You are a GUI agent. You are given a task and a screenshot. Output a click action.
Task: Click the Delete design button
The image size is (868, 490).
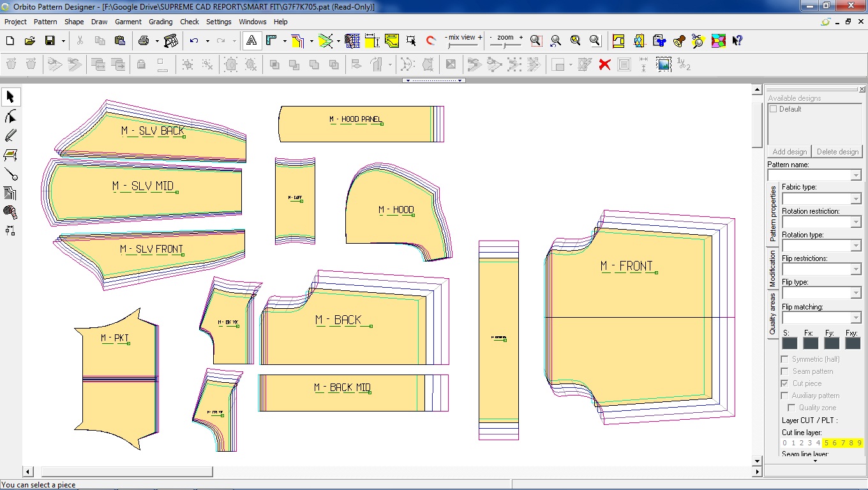coord(837,152)
